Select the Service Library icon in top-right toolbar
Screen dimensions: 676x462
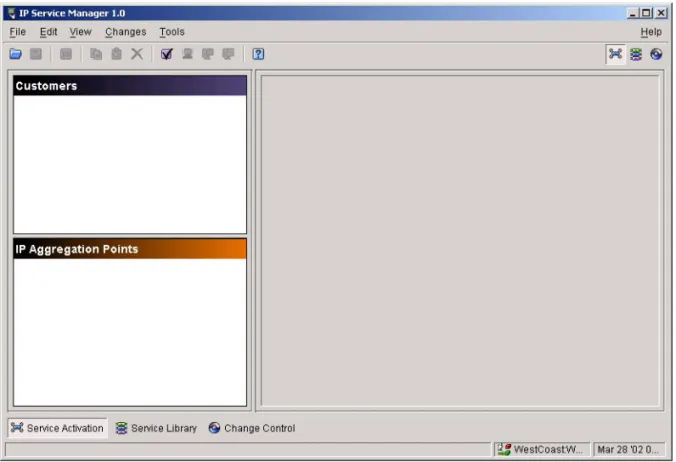(x=636, y=54)
